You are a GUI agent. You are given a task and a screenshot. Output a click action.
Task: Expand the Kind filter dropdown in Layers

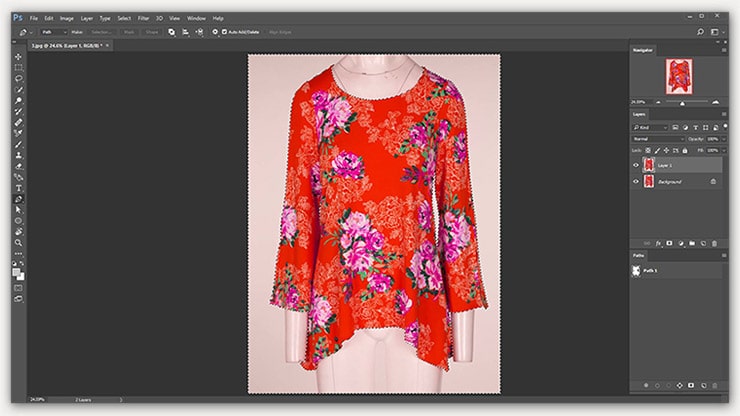(x=653, y=127)
